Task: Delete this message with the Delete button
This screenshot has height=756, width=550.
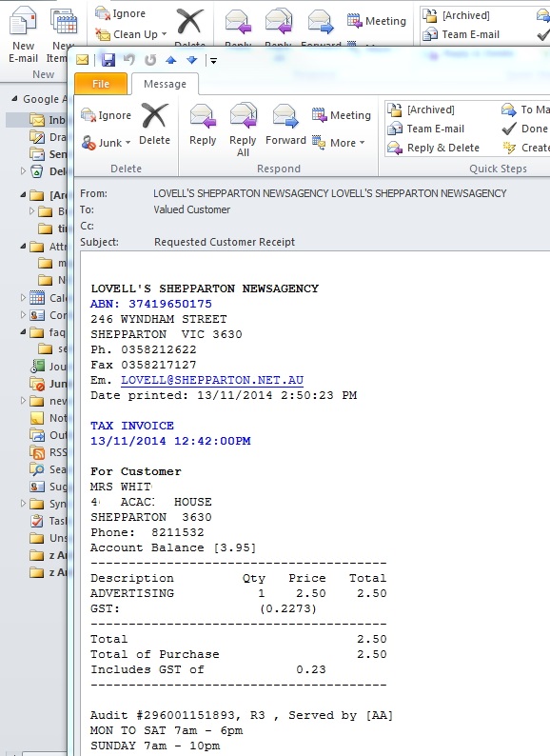Action: [x=155, y=124]
